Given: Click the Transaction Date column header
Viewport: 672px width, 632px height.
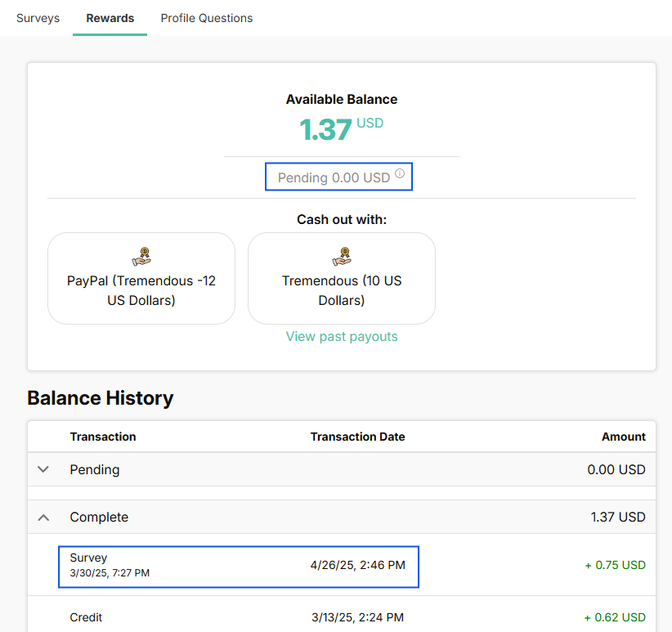Looking at the screenshot, I should (357, 437).
